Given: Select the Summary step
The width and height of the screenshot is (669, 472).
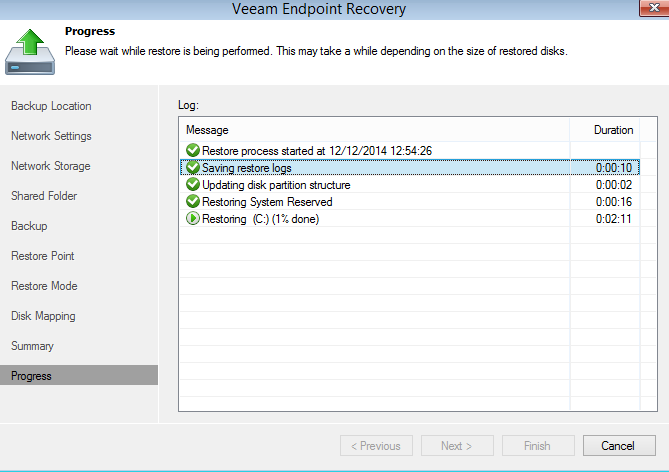Looking at the screenshot, I should tap(32, 346).
